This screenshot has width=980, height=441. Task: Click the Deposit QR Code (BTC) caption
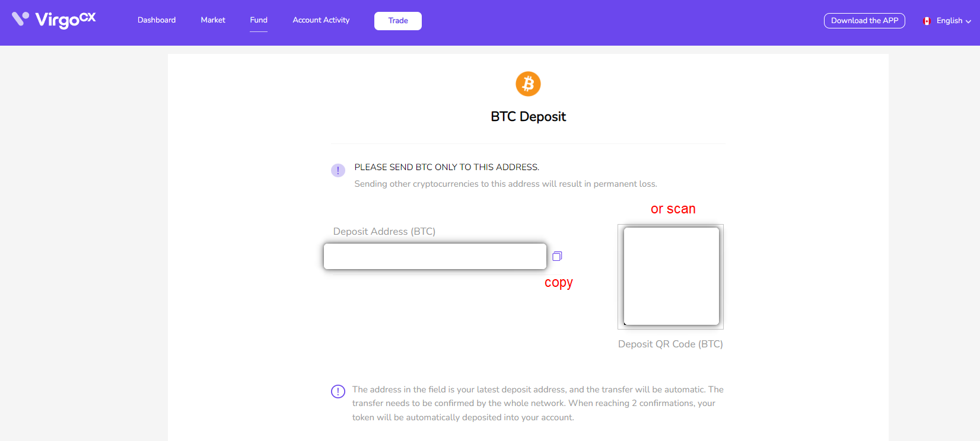670,344
